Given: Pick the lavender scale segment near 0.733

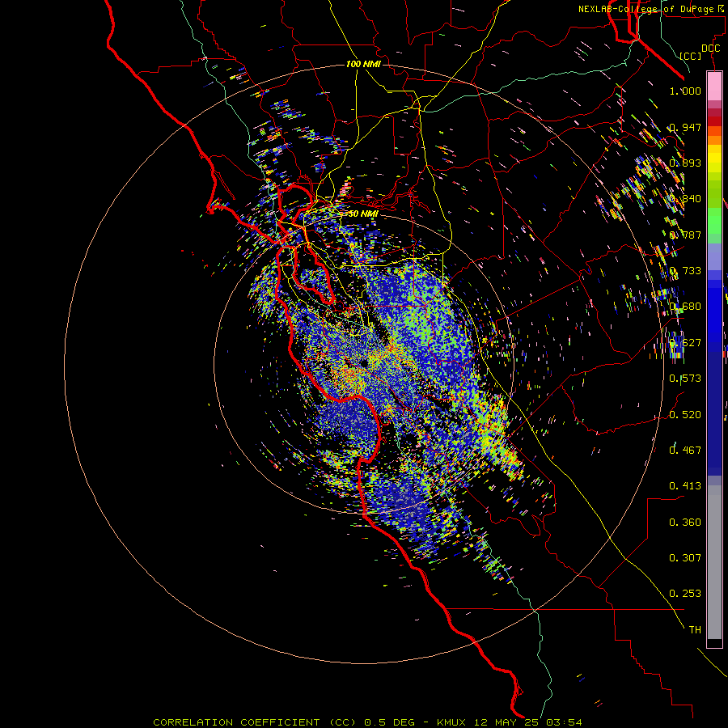Looking at the screenshot, I should point(714,256).
